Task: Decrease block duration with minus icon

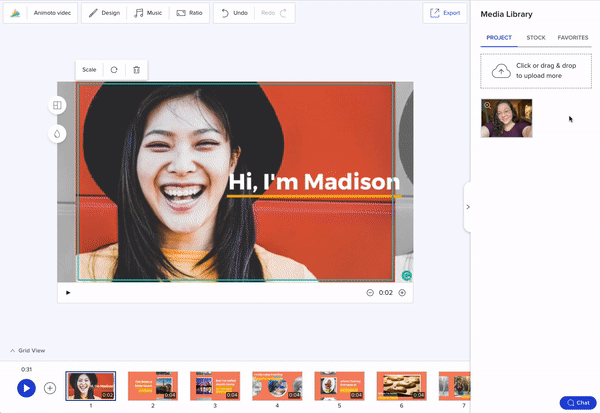Action: click(370, 293)
